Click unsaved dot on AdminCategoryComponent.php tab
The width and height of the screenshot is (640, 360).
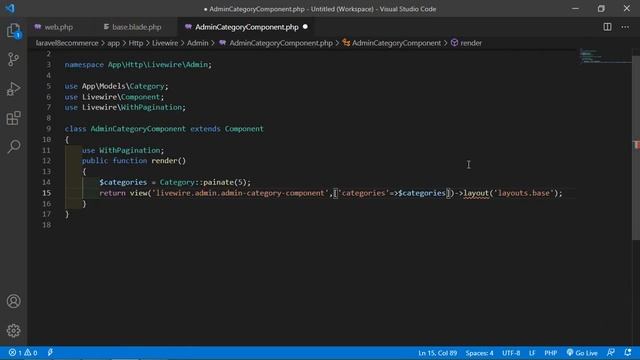[305, 27]
